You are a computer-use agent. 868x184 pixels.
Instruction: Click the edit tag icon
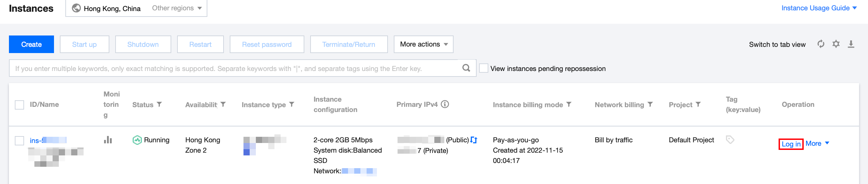click(730, 140)
